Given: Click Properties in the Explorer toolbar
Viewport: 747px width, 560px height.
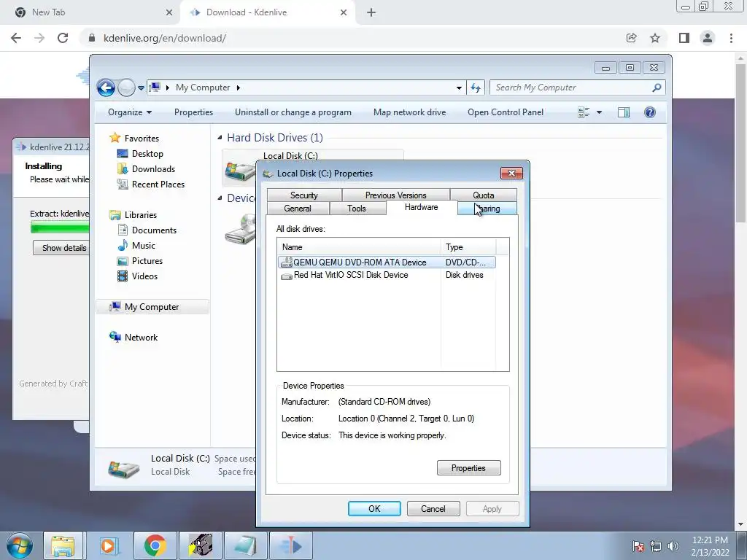Looking at the screenshot, I should 193,112.
